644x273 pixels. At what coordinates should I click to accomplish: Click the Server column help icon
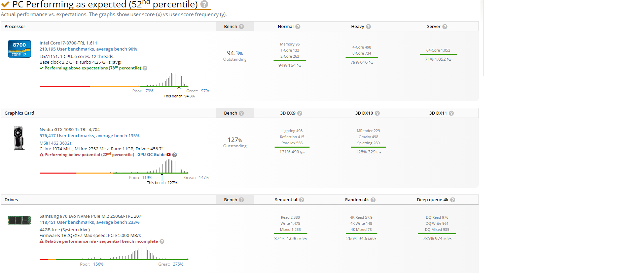click(x=445, y=27)
